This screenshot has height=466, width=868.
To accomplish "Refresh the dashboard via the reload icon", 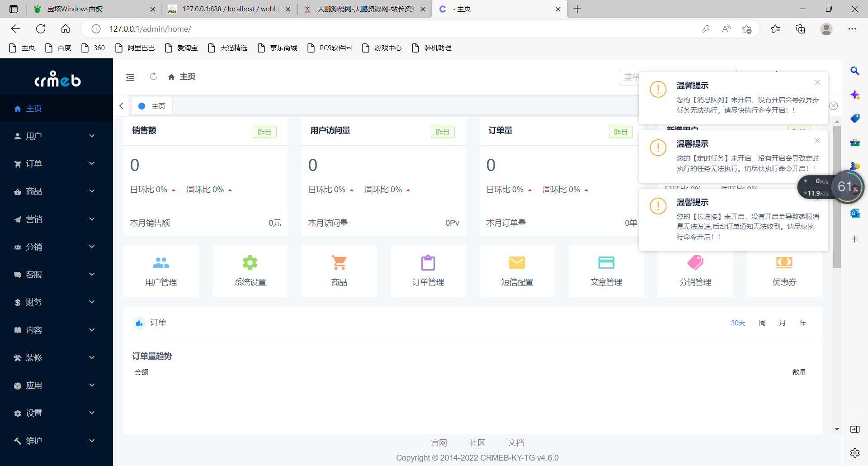I will [153, 76].
